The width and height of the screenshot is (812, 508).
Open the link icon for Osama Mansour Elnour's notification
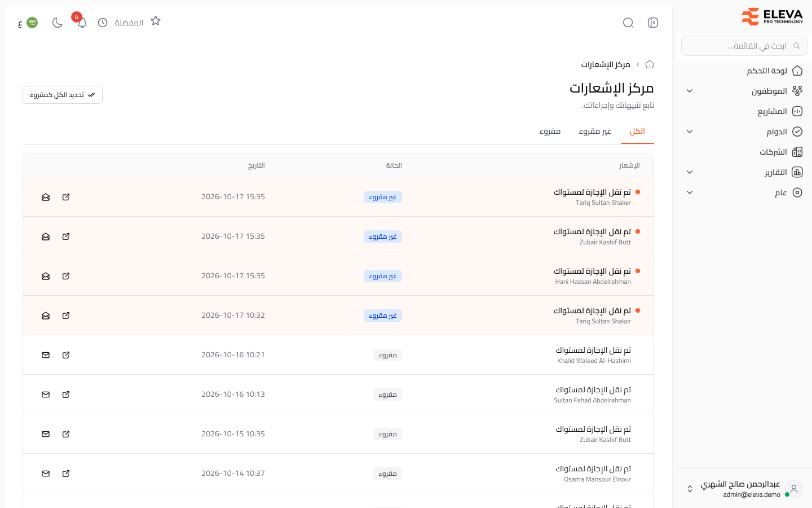(66, 474)
